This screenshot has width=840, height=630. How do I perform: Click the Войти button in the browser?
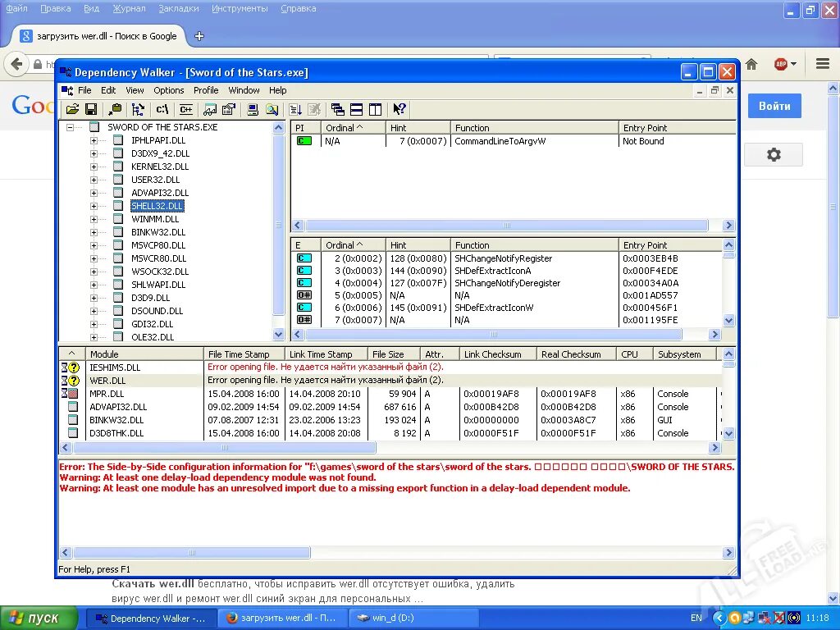coord(774,106)
